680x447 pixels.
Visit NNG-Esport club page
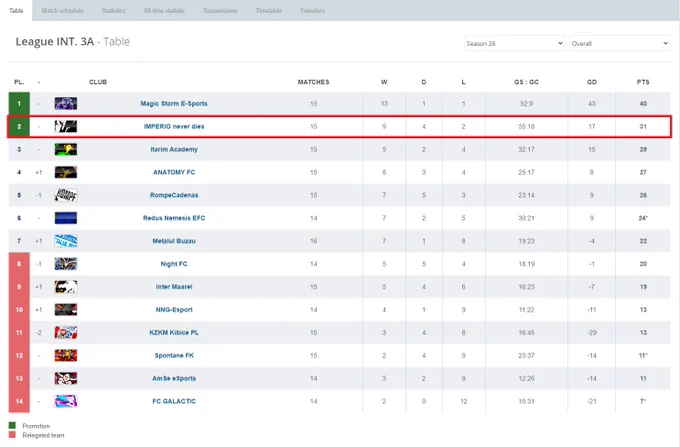174,310
